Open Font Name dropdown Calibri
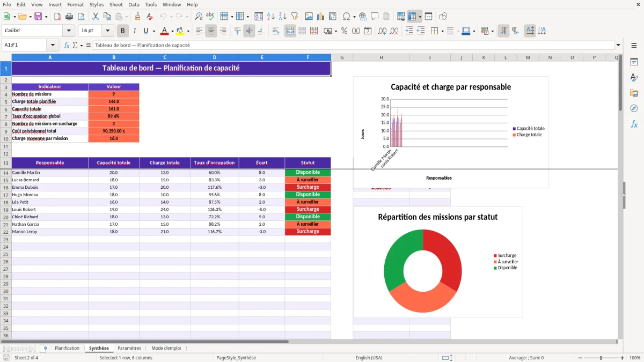 coord(69,31)
